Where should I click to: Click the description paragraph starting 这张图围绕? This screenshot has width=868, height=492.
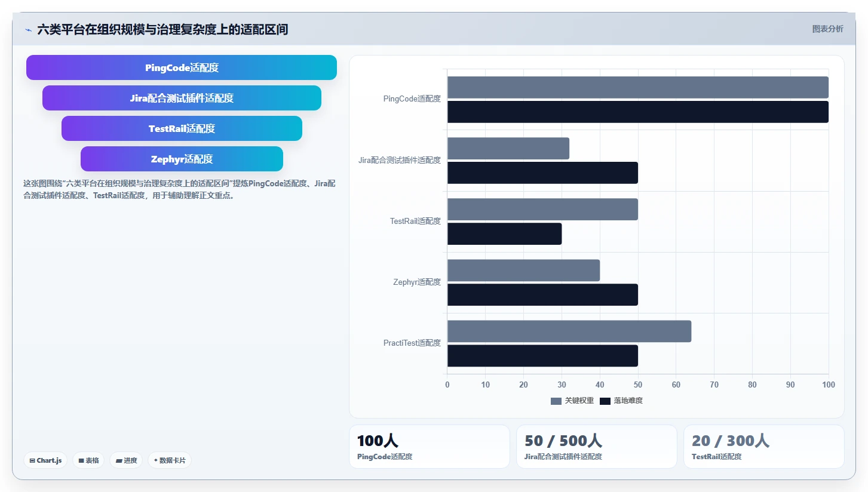tap(179, 189)
